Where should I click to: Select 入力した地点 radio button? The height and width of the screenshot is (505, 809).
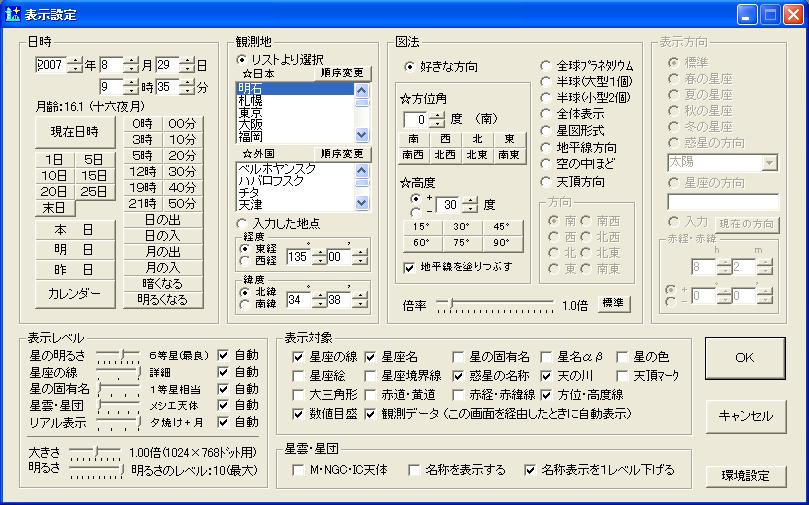[x=243, y=222]
